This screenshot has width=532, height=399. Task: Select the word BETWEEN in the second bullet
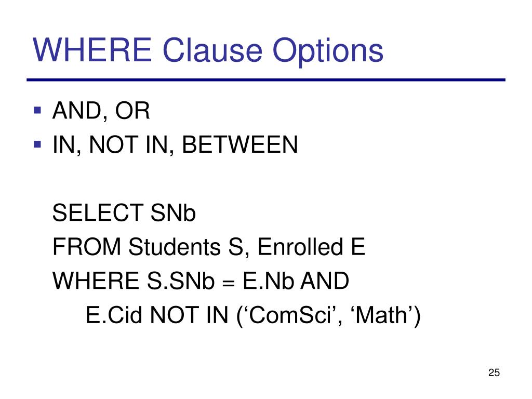(240, 145)
